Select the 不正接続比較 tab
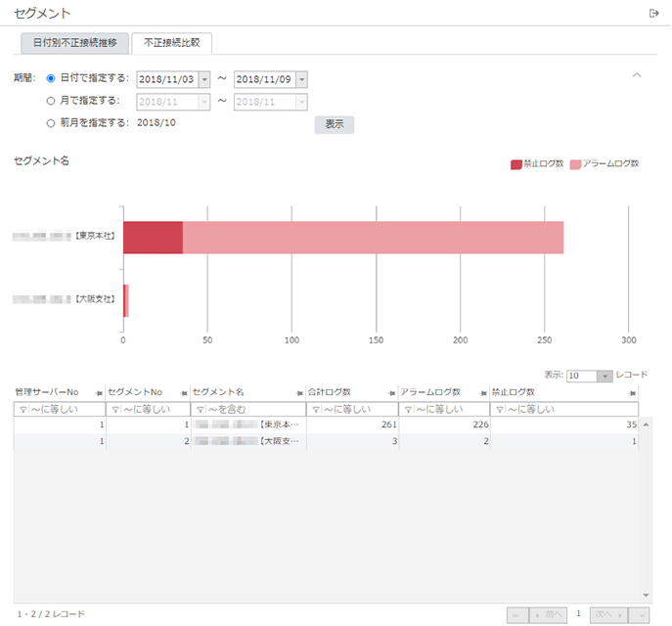 pyautogui.click(x=171, y=43)
